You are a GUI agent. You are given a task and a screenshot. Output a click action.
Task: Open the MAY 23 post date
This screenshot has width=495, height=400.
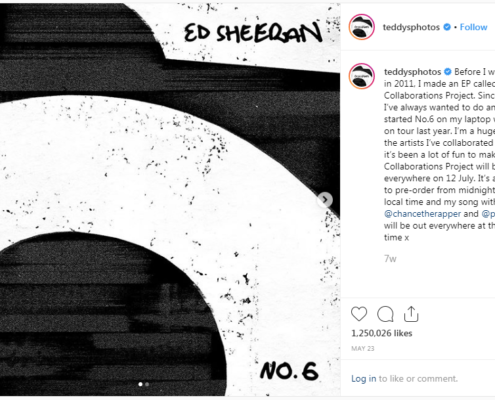[x=363, y=348]
